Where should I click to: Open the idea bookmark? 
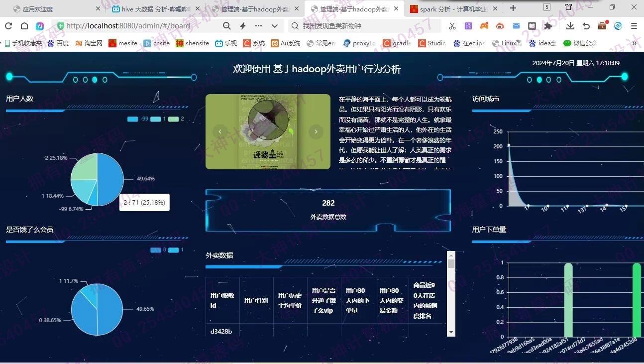[543, 43]
